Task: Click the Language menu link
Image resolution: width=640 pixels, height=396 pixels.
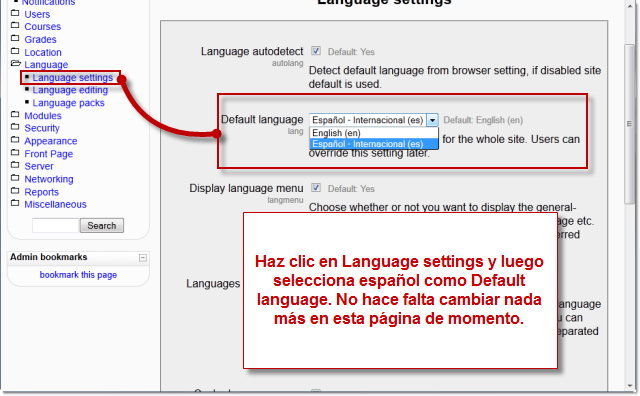Action: 46,65
